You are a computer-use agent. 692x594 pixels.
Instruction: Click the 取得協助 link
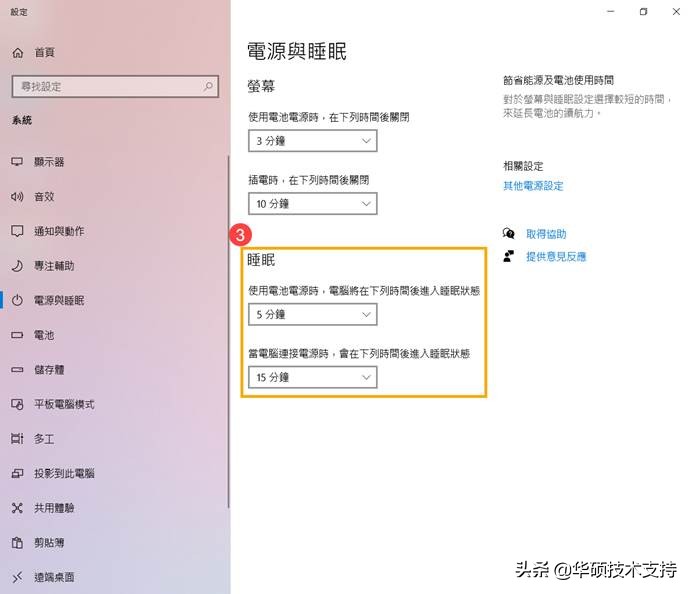546,234
